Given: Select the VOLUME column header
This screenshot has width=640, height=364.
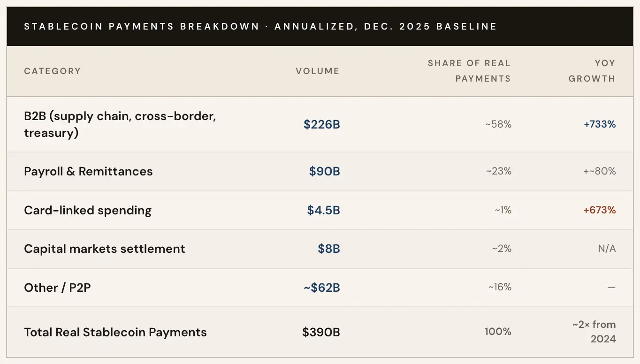Looking at the screenshot, I should point(317,71).
